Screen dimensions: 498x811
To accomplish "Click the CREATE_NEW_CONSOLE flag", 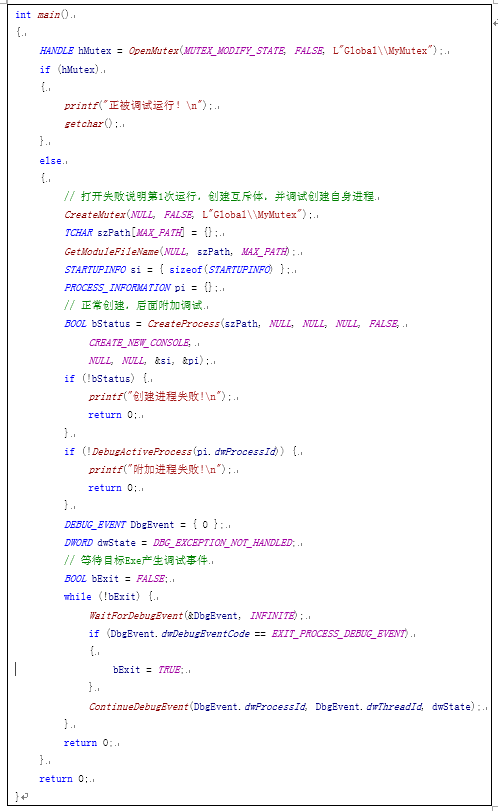I will pos(139,342).
